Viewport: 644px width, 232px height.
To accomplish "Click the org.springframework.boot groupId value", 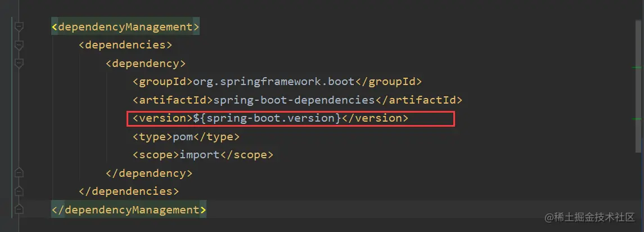I will pyautogui.click(x=273, y=82).
